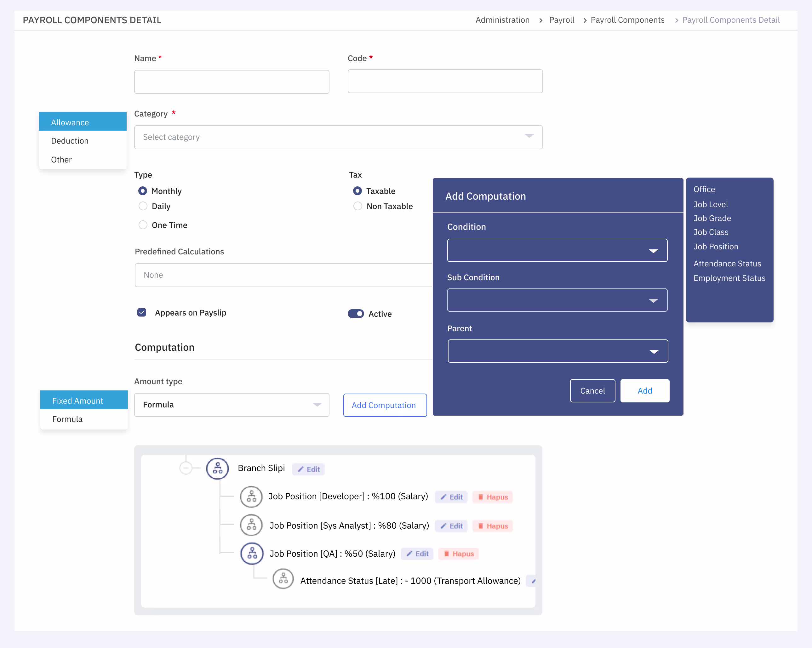
Task: Select Attendance Status from condition list
Action: (x=727, y=264)
